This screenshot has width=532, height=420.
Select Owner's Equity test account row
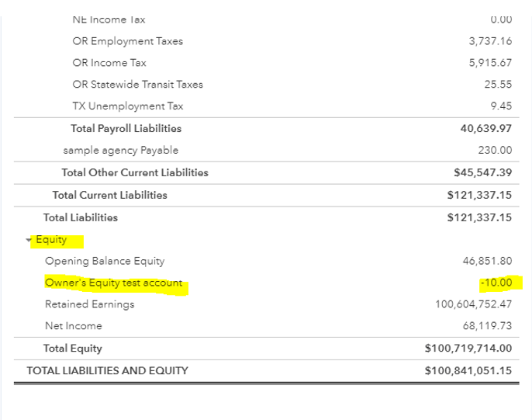click(x=266, y=283)
